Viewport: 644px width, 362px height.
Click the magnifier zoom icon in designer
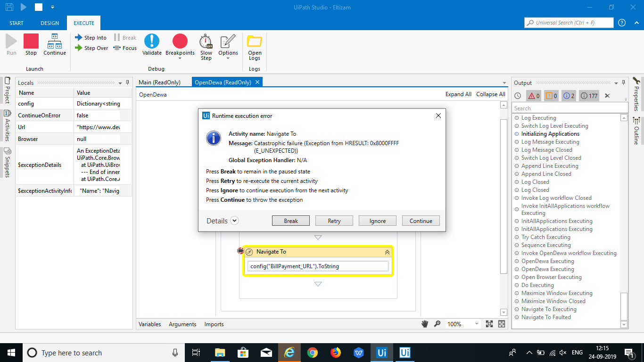[x=437, y=324]
